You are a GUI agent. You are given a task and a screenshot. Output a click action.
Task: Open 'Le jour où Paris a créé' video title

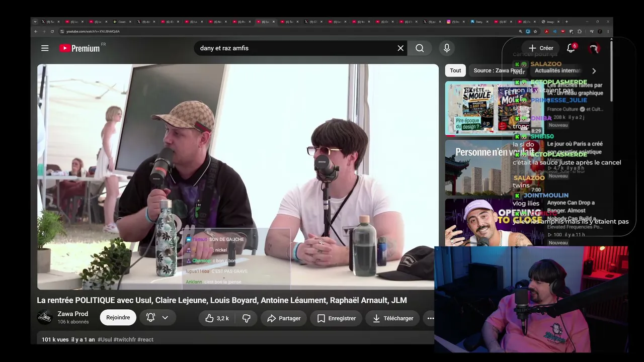[575, 148]
